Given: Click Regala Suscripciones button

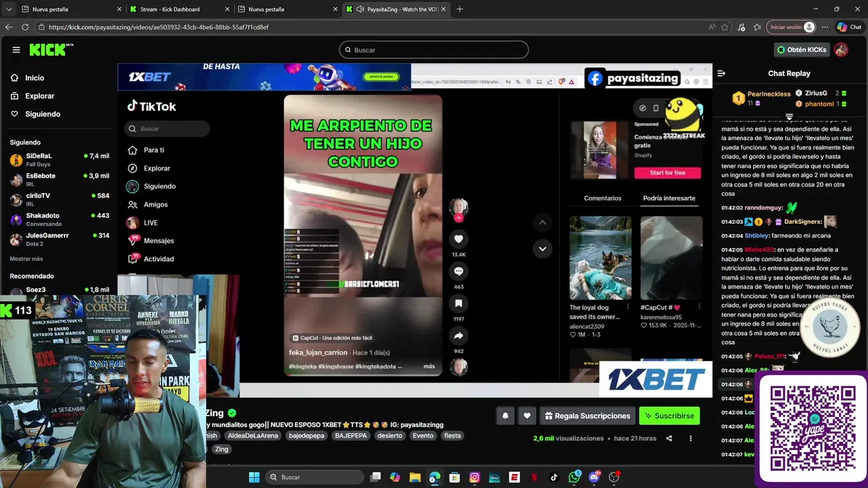Looking at the screenshot, I should coord(587,415).
